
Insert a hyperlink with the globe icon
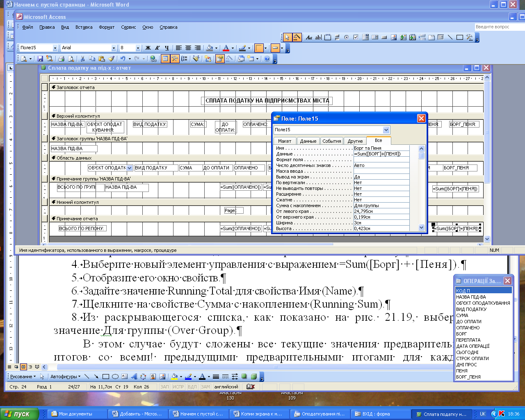pyautogui.click(x=153, y=59)
